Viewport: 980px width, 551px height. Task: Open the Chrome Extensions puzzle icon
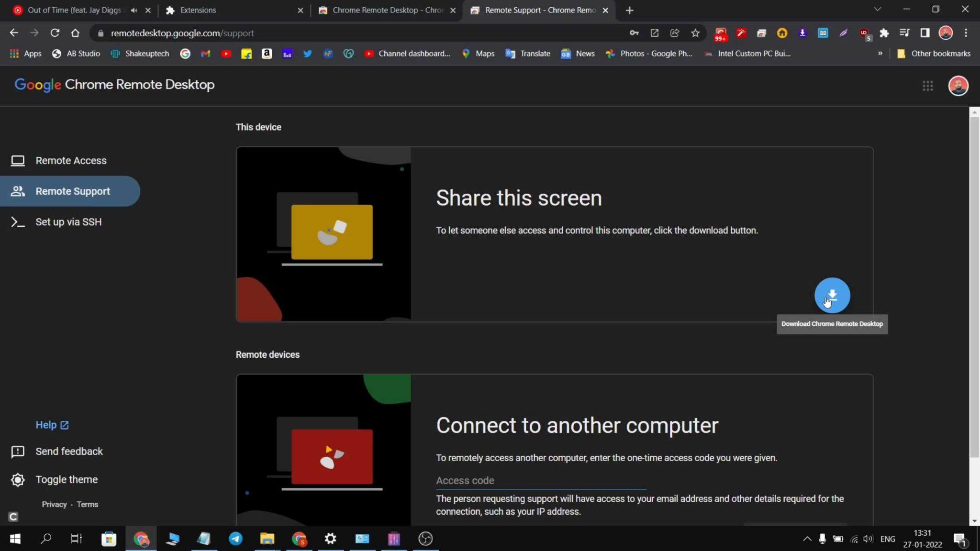(x=884, y=33)
